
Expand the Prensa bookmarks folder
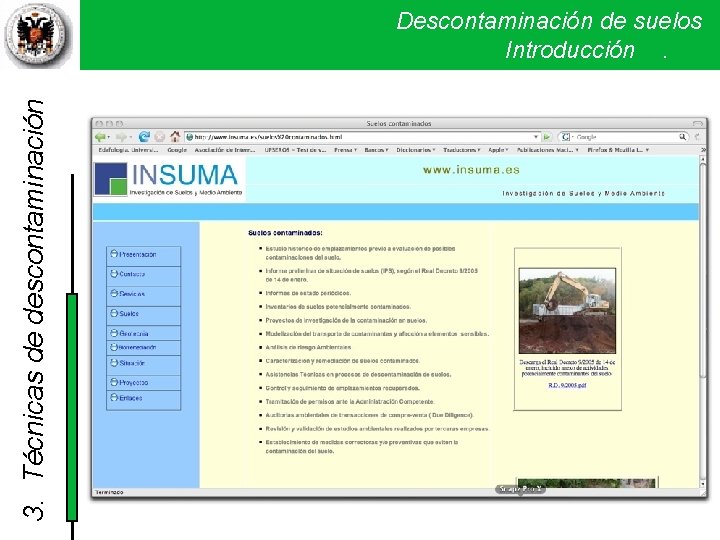345,150
